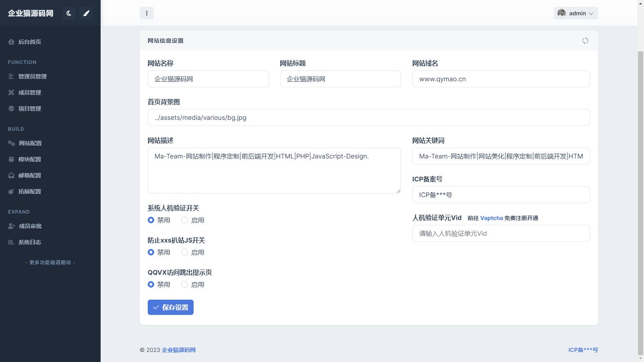Click the gears icon beside 网站配置
The width and height of the screenshot is (644, 362).
pos(11,143)
